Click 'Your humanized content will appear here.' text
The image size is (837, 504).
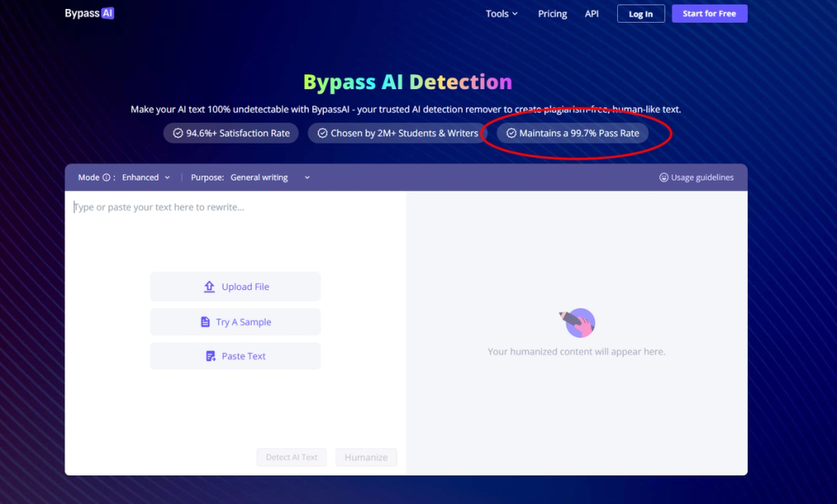click(576, 352)
